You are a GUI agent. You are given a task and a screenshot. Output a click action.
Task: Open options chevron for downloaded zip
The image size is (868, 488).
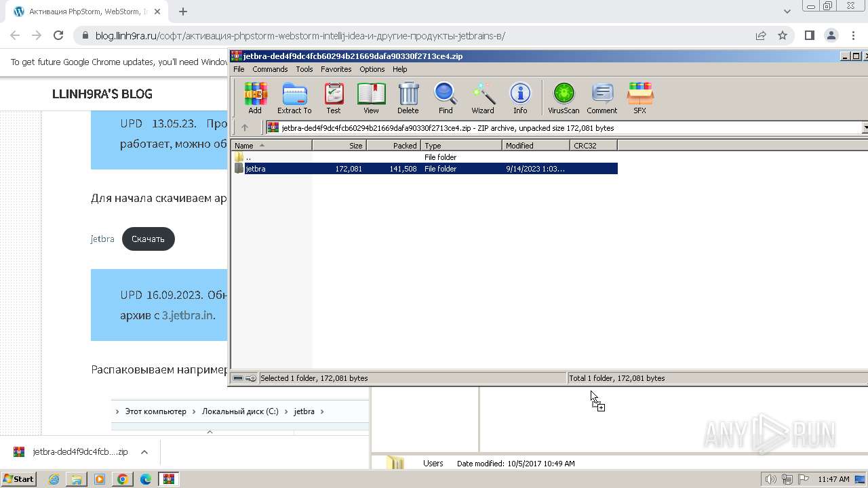pos(144,452)
